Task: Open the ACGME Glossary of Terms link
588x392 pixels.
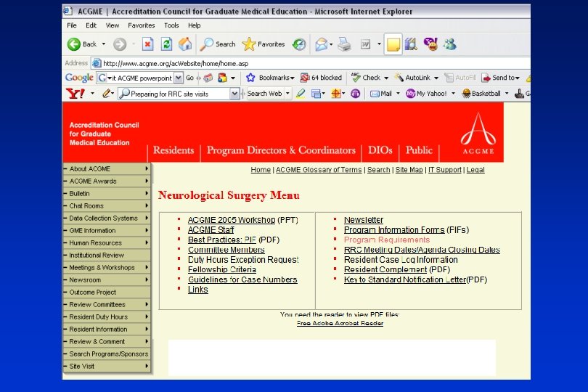Action: point(319,170)
